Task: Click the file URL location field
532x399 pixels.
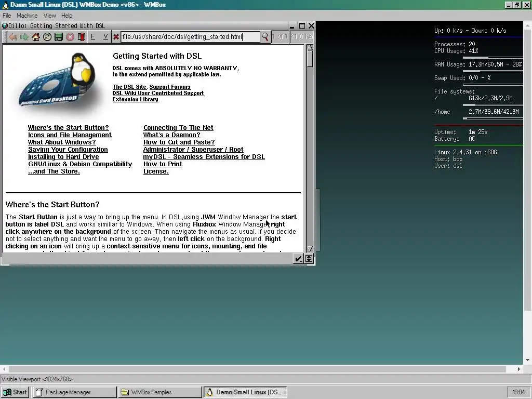Action: coord(190,37)
